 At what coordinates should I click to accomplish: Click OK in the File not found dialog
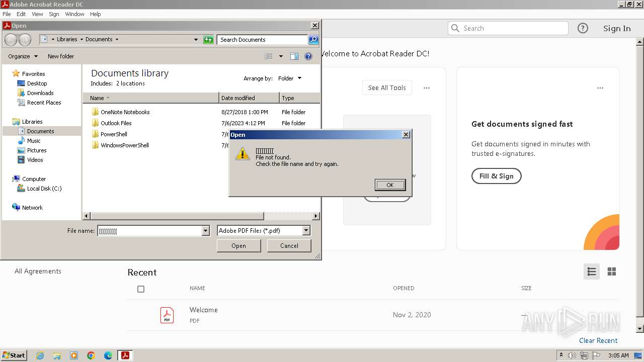pos(390,185)
